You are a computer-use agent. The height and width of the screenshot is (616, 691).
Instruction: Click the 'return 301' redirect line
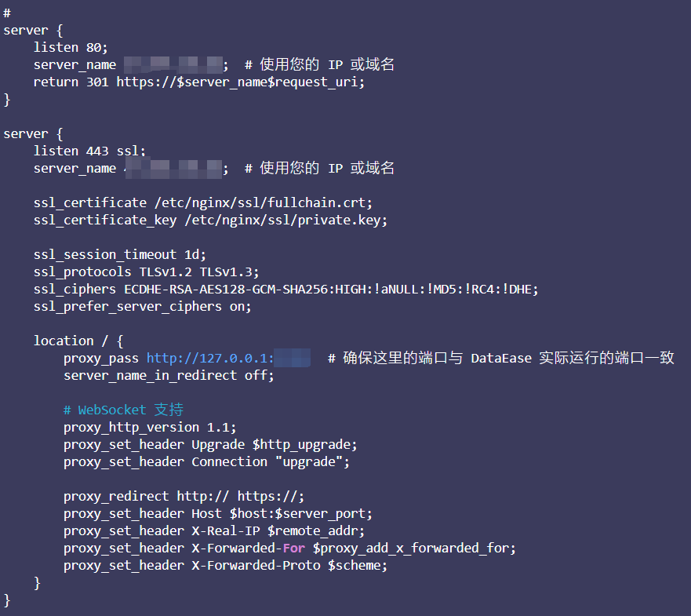198,82
